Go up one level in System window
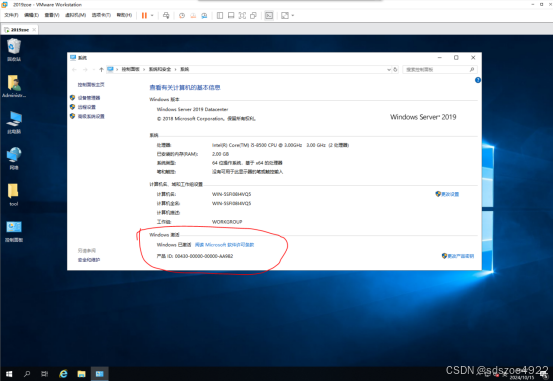Viewport: 553px width, 382px height. coord(101,69)
